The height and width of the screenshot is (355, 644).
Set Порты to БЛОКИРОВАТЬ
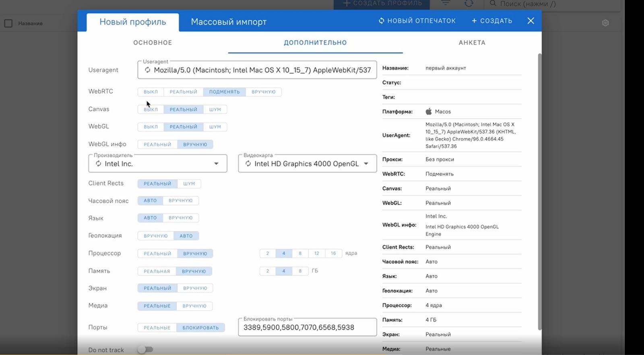click(200, 328)
